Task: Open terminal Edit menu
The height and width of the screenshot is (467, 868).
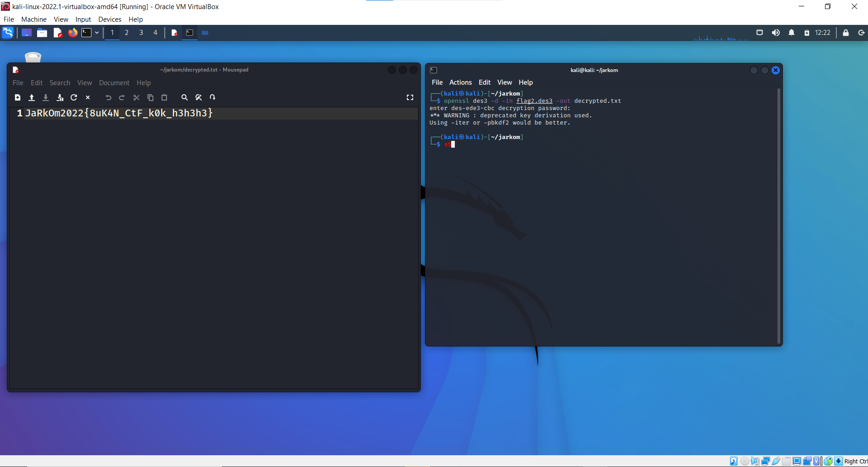Action: [x=484, y=82]
